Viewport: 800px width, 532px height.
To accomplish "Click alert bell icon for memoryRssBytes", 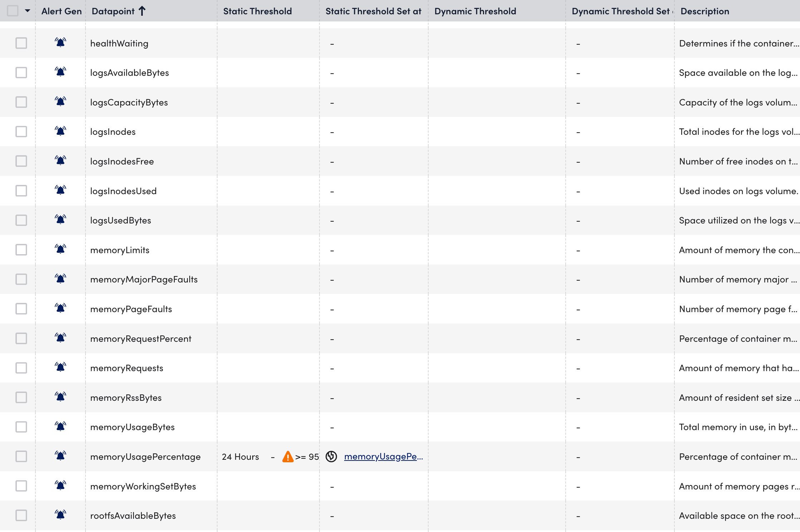I will tap(60, 397).
